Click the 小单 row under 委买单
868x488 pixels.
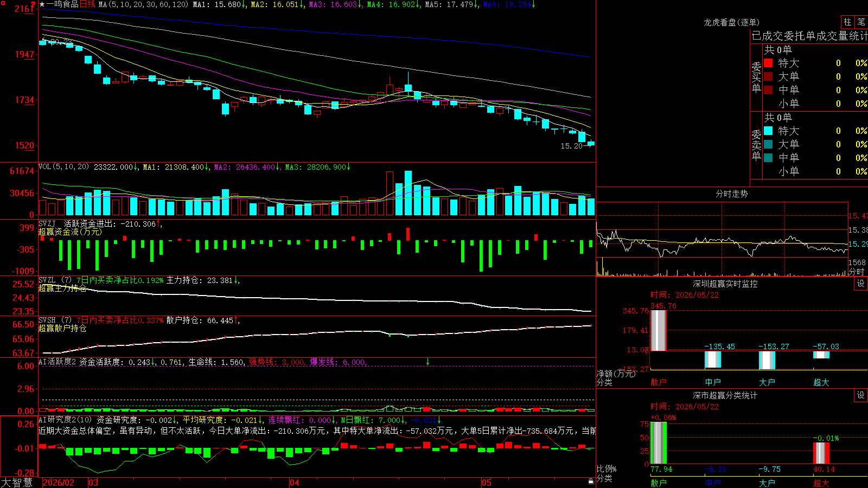(815, 104)
